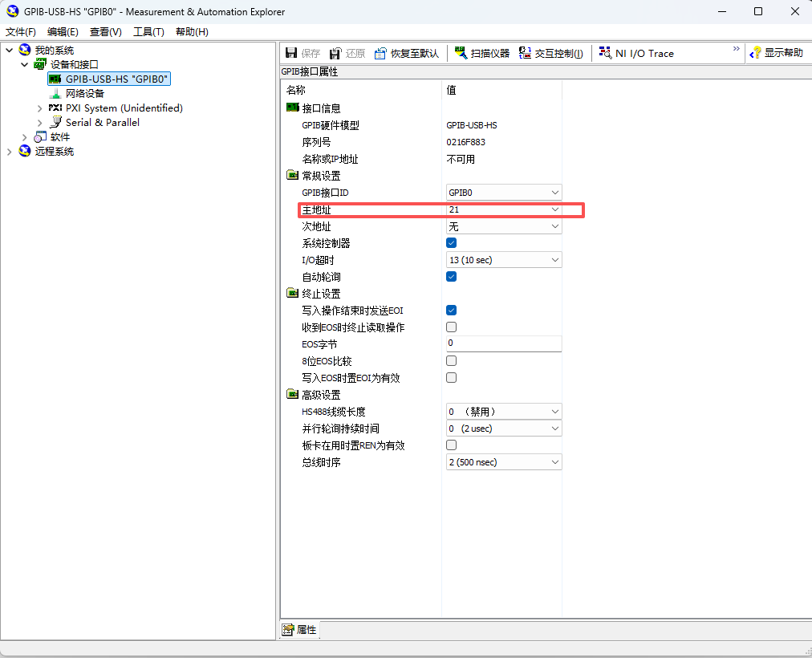This screenshot has height=658, width=812.
Task: Click the 接口信息 section icon
Action: pos(293,108)
